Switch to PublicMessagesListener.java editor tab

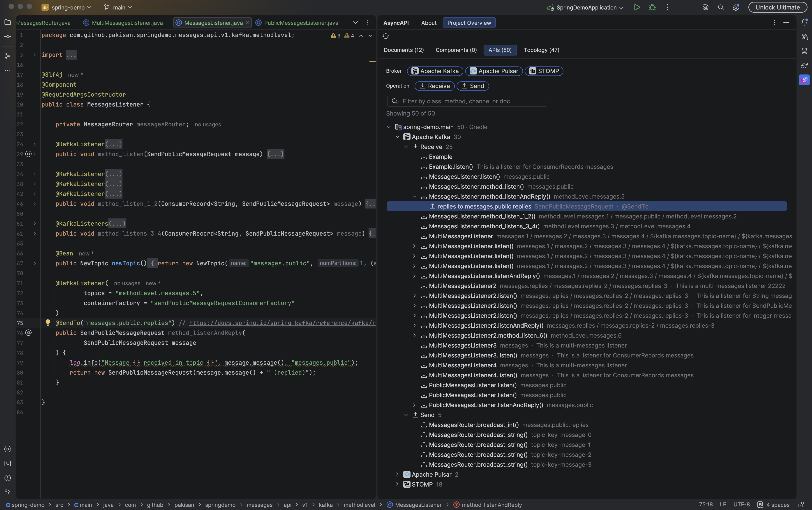pos(297,23)
